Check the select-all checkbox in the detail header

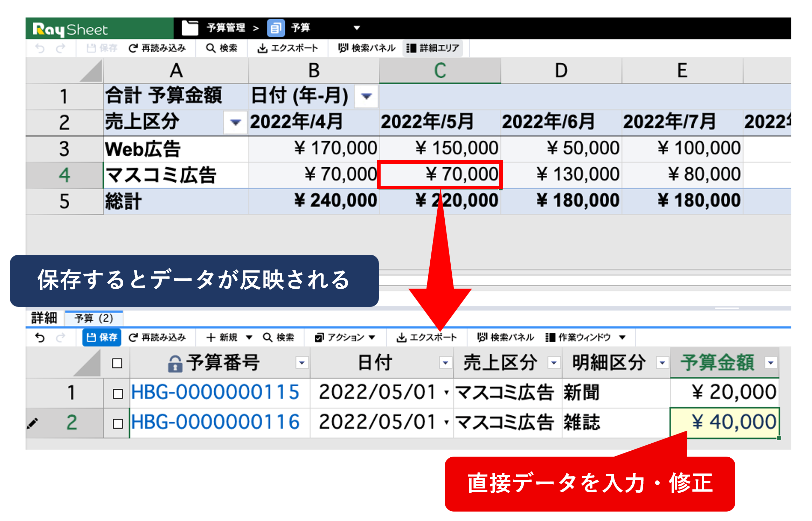[117, 363]
